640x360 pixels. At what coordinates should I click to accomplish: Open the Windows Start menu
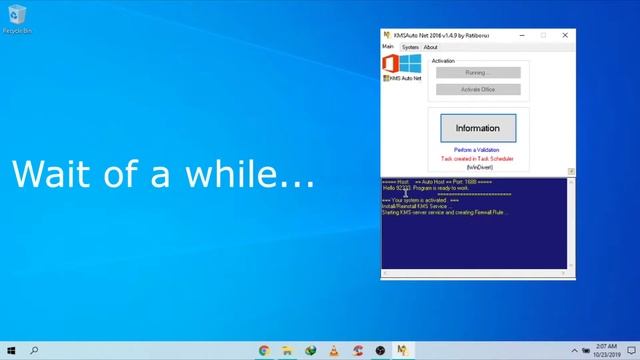click(11, 351)
